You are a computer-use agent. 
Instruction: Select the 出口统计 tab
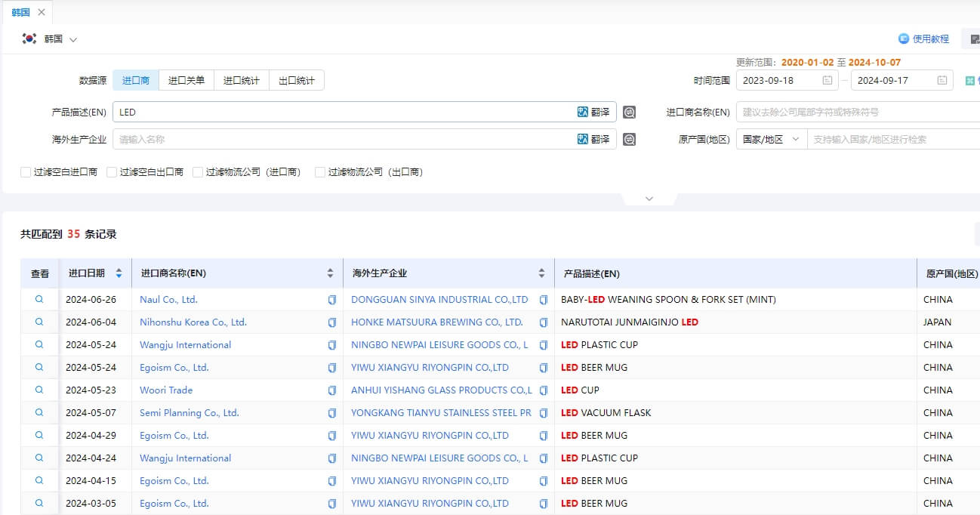[296, 80]
